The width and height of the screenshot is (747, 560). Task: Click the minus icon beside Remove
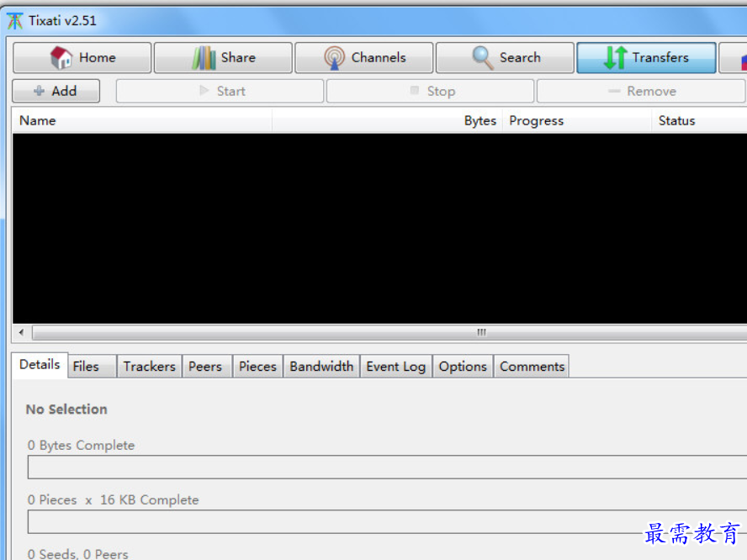615,91
